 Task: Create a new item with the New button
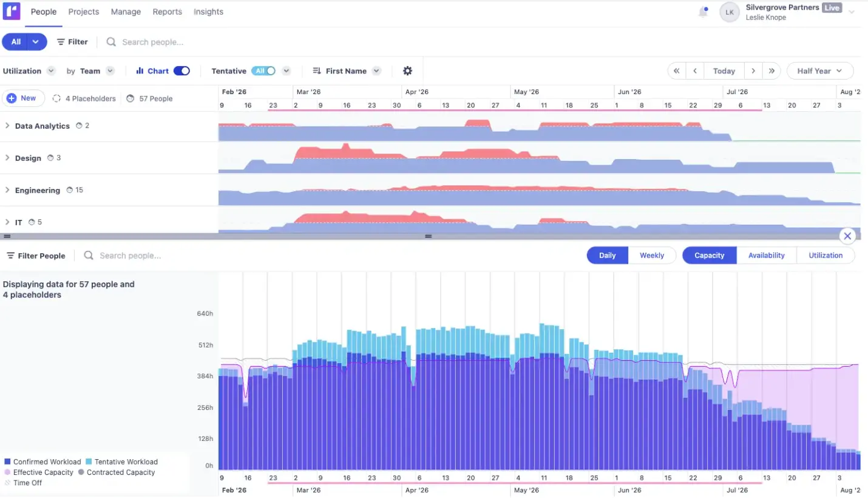pos(23,98)
